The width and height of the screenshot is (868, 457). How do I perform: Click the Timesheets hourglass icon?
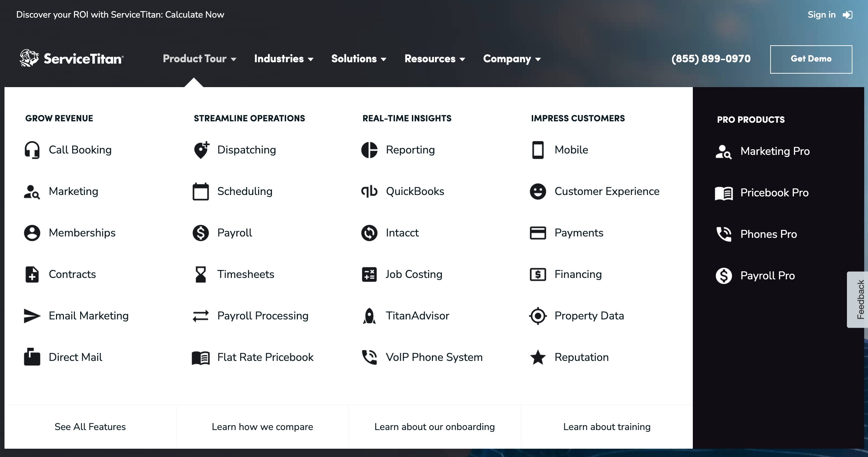[x=201, y=274]
